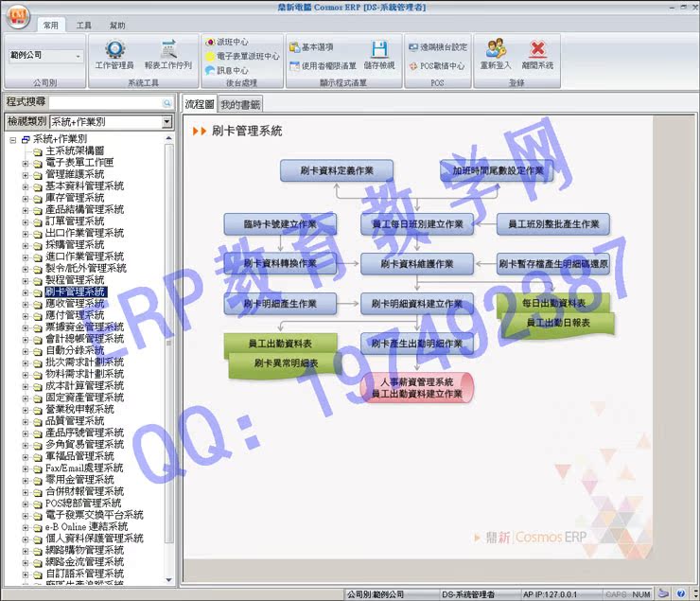Open 臨時卡號建立作業 flow box
The image size is (700, 601).
pos(280,224)
